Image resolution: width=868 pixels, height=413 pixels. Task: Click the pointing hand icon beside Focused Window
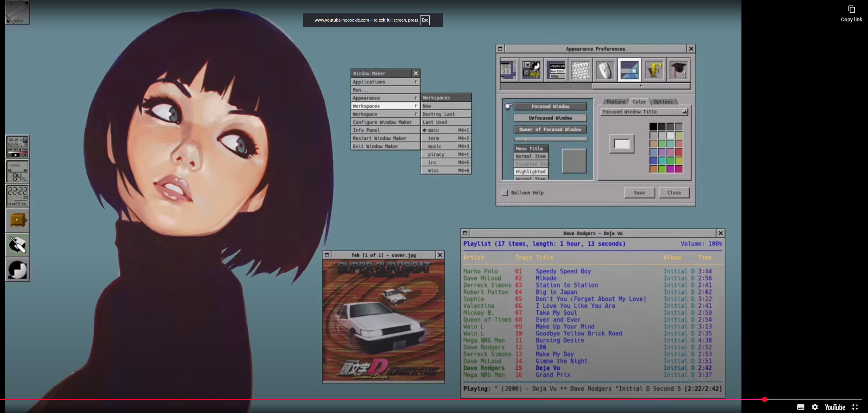pos(508,107)
